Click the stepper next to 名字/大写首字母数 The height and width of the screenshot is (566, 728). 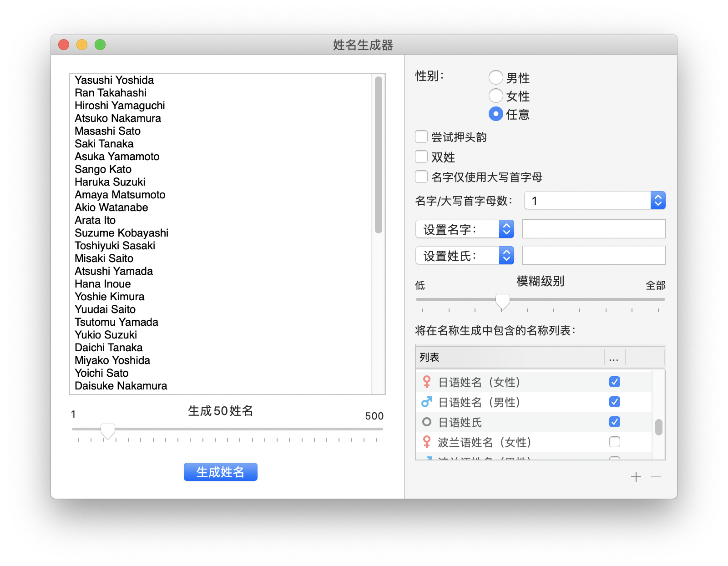coord(658,200)
